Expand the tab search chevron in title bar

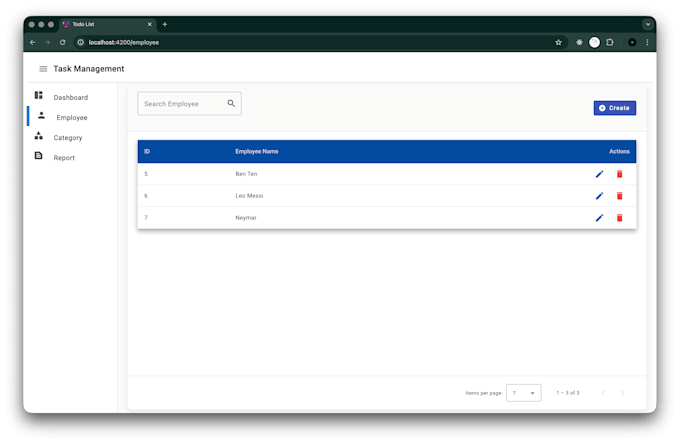pyautogui.click(x=648, y=24)
